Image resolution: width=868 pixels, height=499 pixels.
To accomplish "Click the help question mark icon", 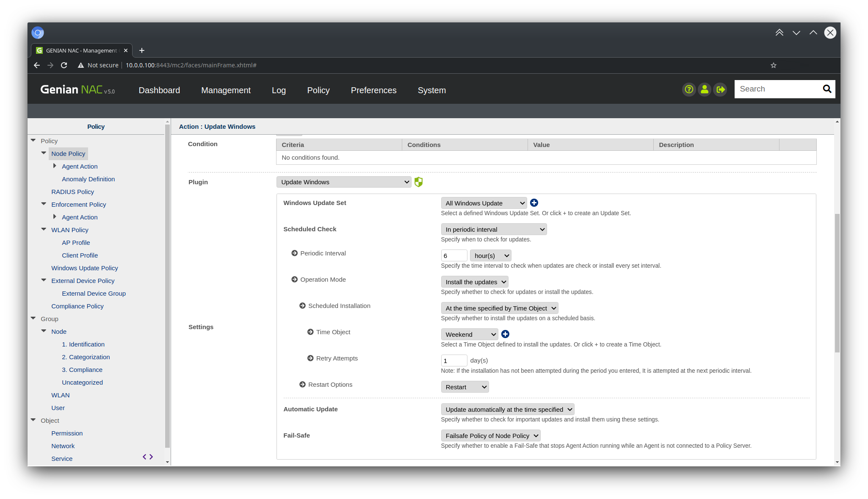I will [689, 89].
